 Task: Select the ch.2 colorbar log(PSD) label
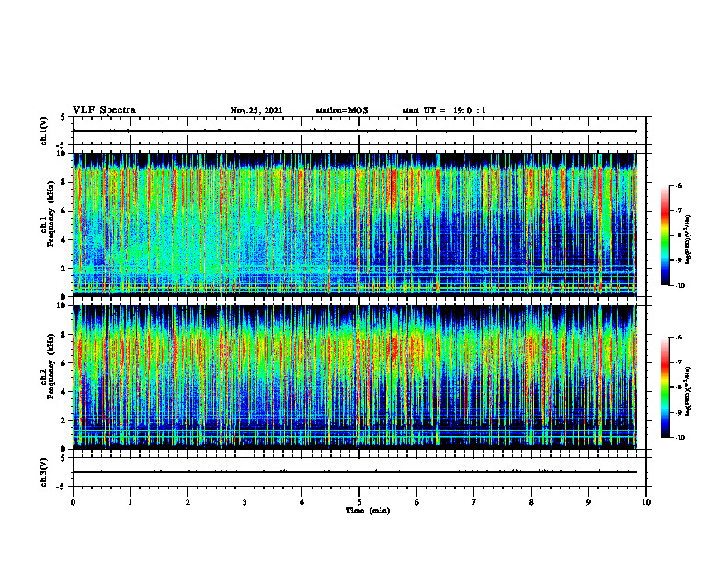(x=688, y=392)
